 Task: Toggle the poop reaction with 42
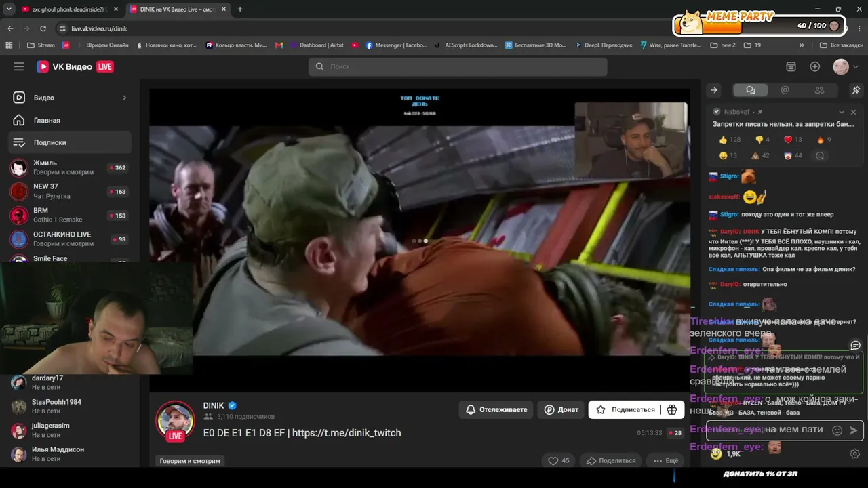760,156
